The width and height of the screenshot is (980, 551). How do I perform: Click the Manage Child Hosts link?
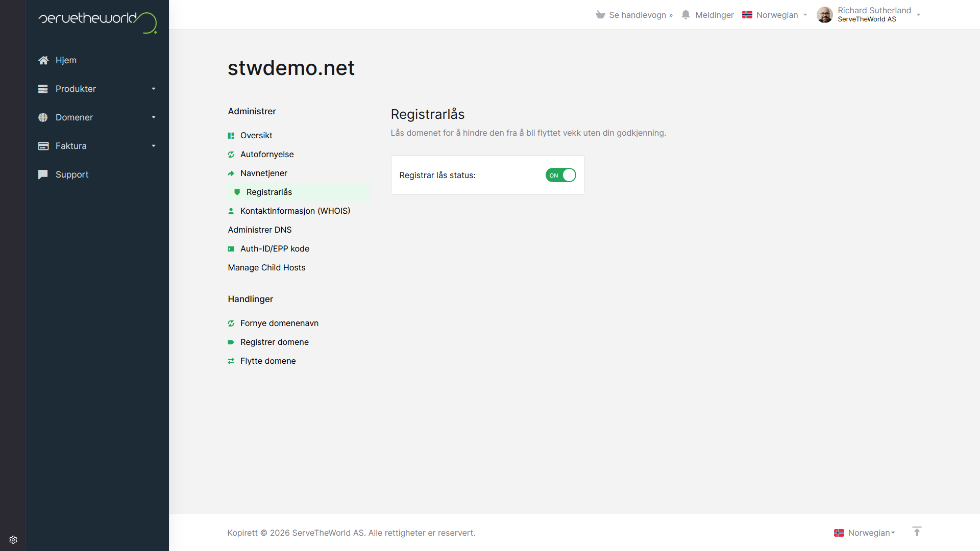click(266, 267)
